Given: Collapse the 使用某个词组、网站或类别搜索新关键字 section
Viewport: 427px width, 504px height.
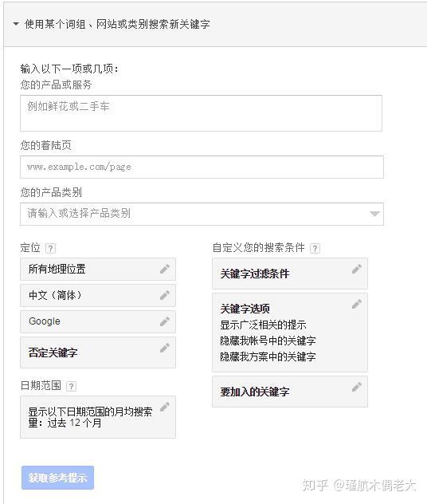Looking at the screenshot, I should click(x=16, y=24).
